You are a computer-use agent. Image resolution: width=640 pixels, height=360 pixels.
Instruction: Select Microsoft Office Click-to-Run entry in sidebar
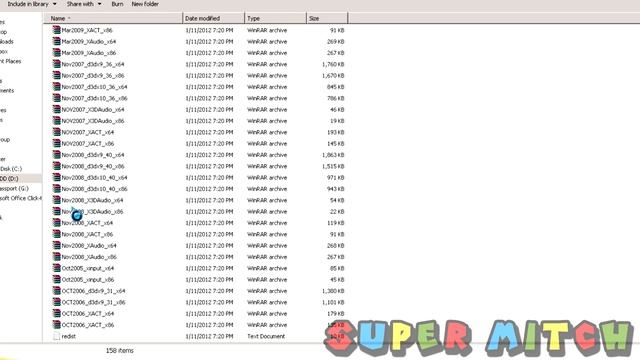point(21,198)
